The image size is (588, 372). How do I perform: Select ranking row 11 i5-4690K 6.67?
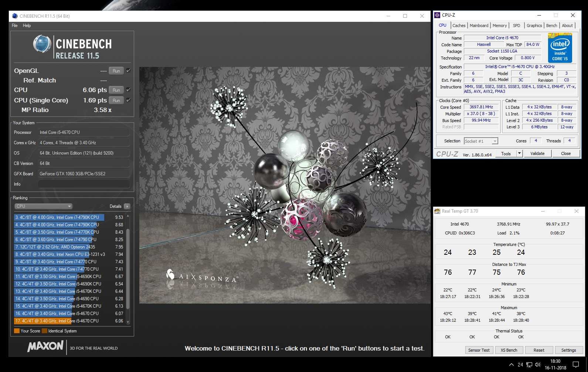pyautogui.click(x=69, y=277)
